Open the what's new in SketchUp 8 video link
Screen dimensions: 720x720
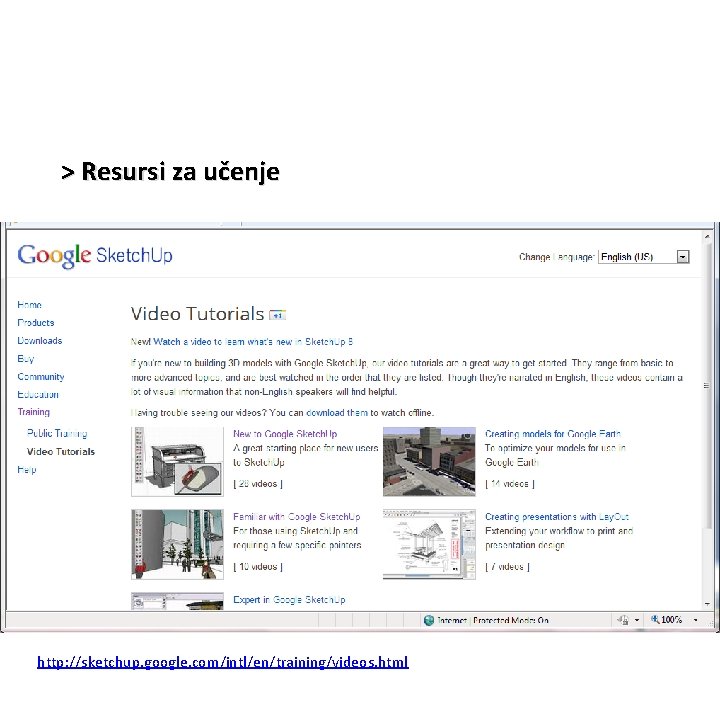253,342
